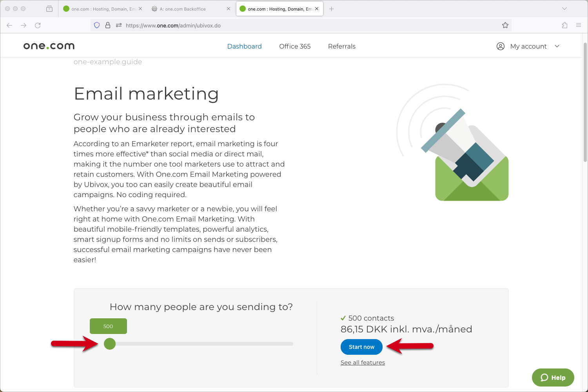Click the contacts slider handle
This screenshot has height=392, width=588.
110,344
